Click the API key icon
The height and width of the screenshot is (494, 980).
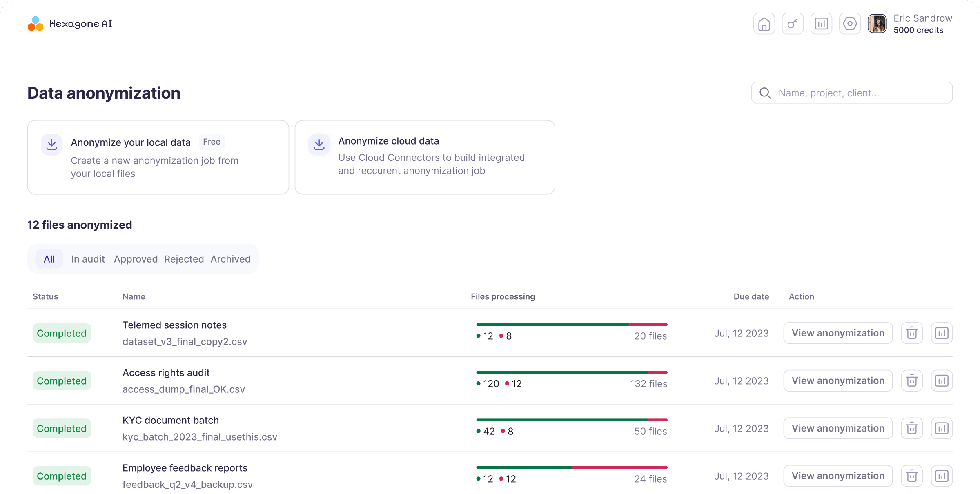point(793,24)
